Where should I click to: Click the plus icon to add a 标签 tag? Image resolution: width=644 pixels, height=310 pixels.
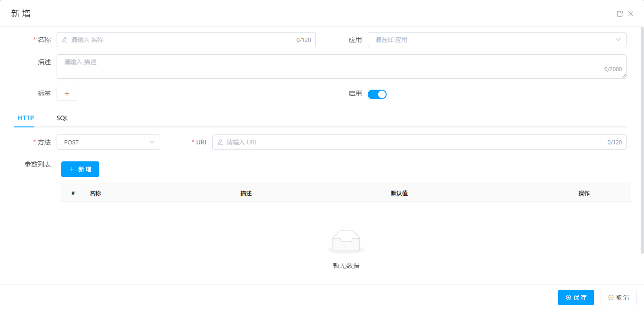[66, 93]
